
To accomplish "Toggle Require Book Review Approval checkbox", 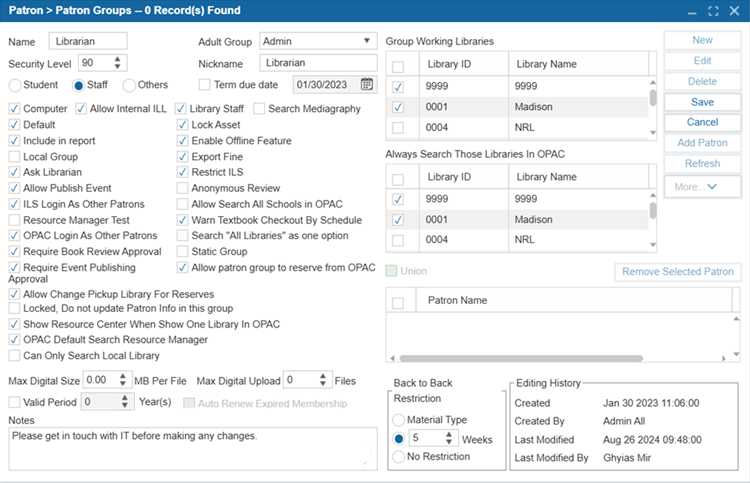I will tap(14, 252).
